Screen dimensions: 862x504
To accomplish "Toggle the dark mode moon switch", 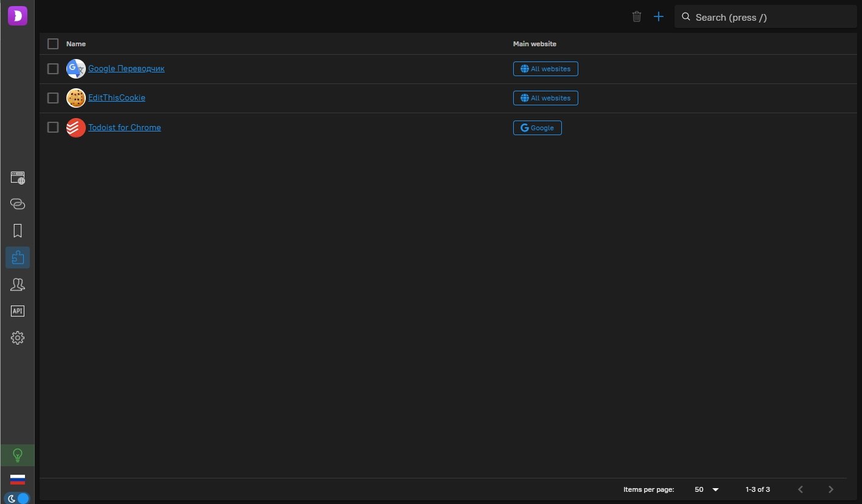I will (18, 498).
